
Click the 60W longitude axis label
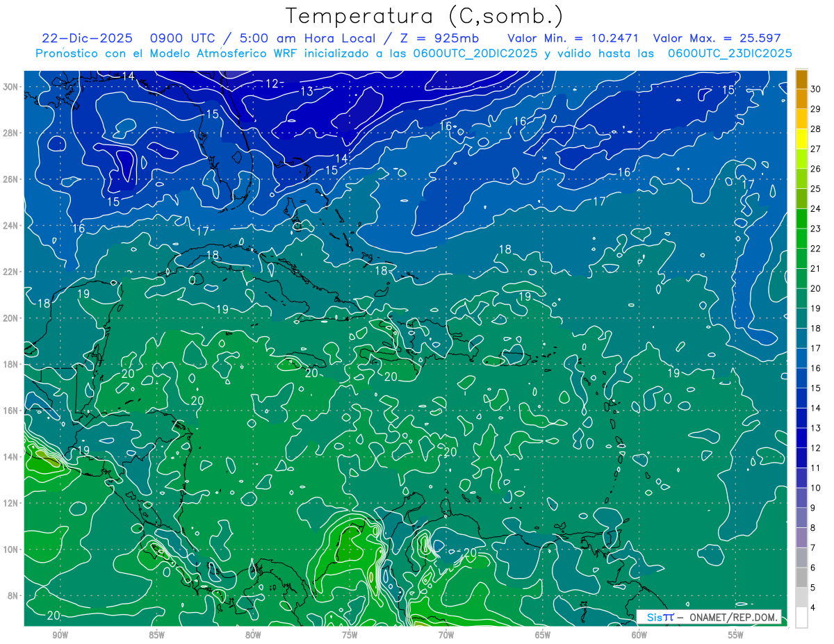point(639,635)
